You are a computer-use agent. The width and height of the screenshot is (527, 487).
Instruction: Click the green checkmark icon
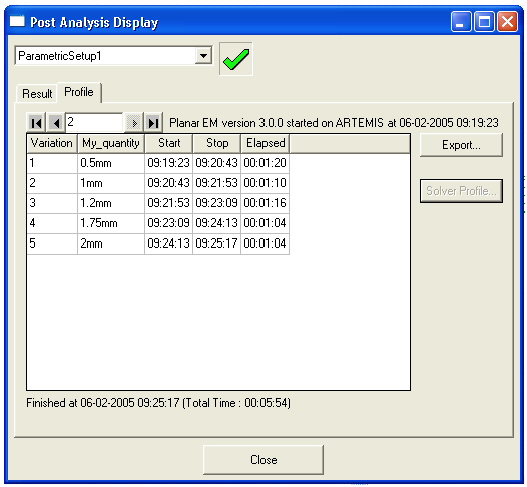point(236,59)
